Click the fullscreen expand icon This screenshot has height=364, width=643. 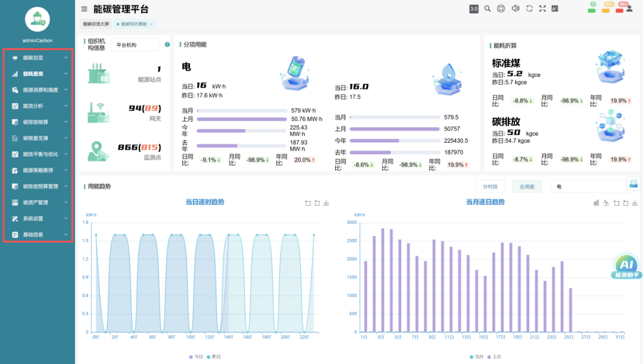[x=542, y=8]
